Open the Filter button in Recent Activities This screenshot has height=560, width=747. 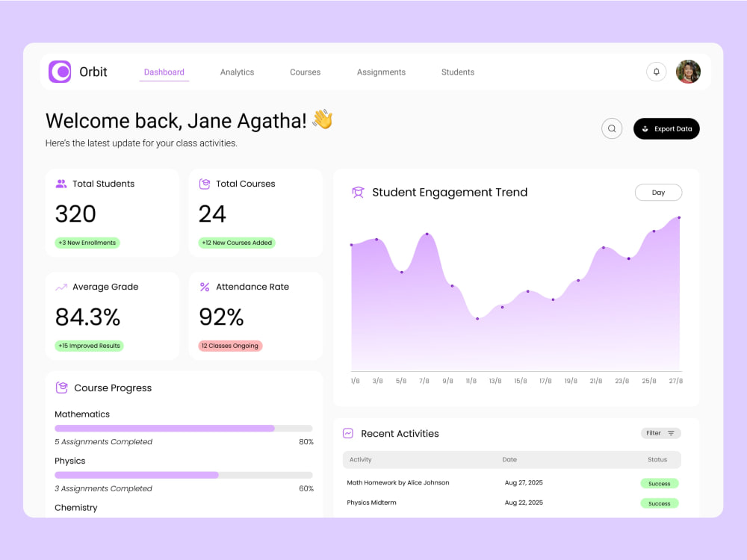point(660,433)
